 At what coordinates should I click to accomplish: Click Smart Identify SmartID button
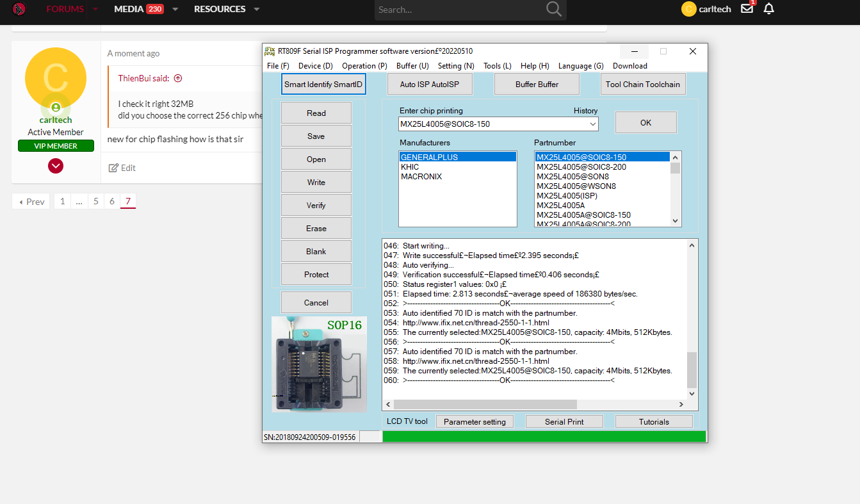click(323, 84)
